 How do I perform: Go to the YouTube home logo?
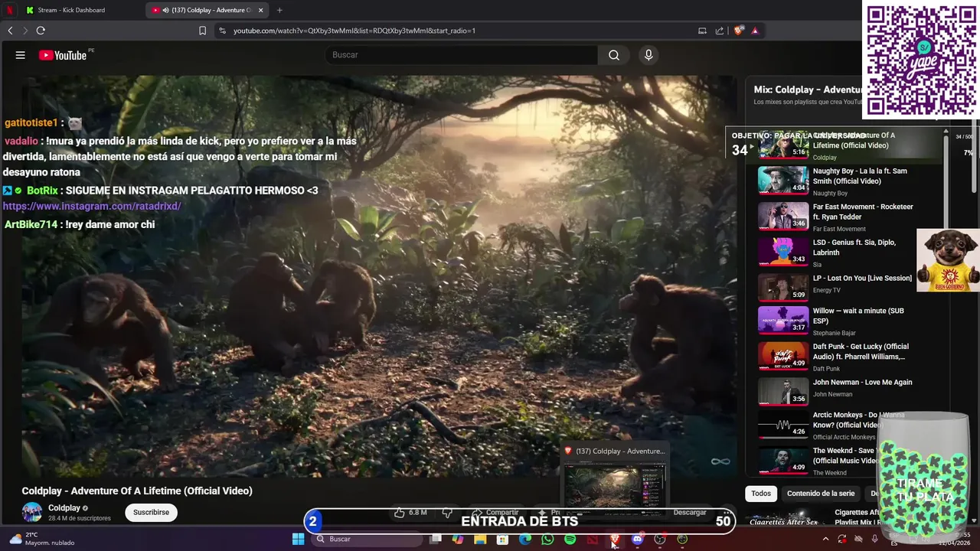[63, 55]
